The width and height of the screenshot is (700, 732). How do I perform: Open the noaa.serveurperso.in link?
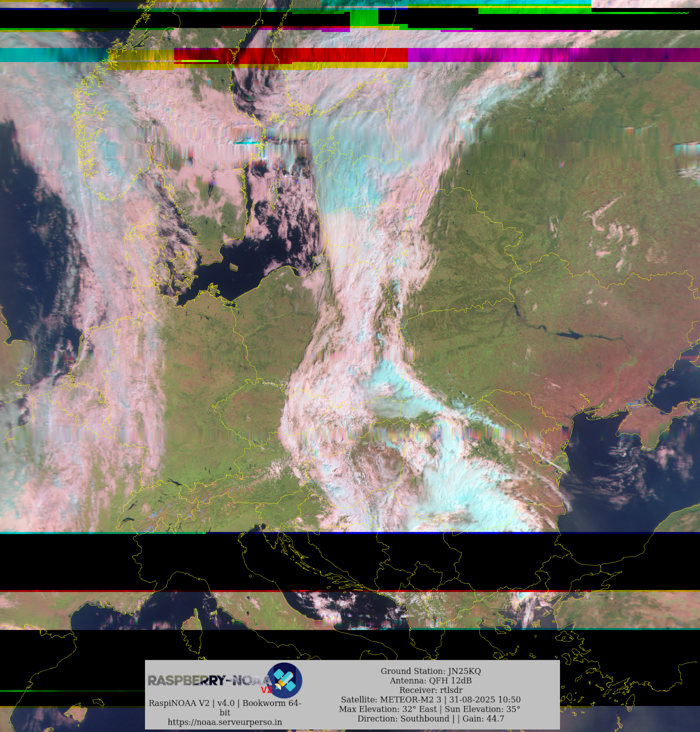[225, 722]
